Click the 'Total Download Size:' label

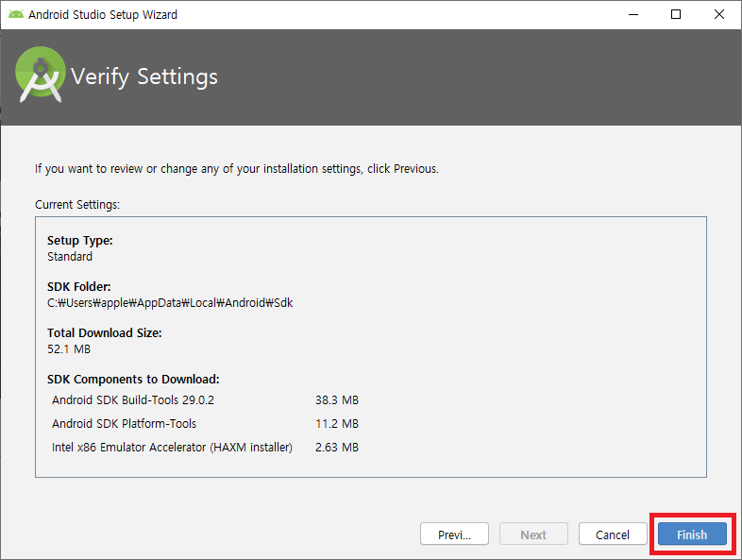click(x=104, y=333)
